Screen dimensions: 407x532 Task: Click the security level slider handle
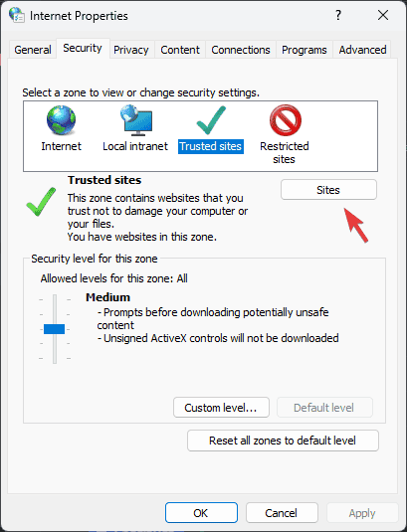pos(55,329)
